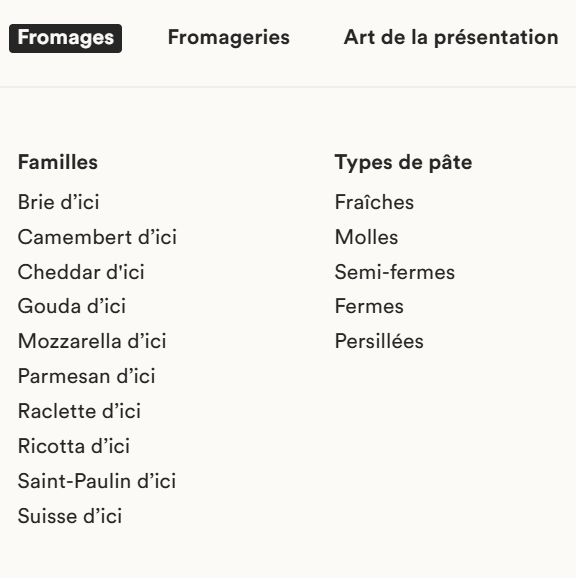The image size is (576, 578).
Task: Open the Semi-fermes category
Action: [395, 272]
